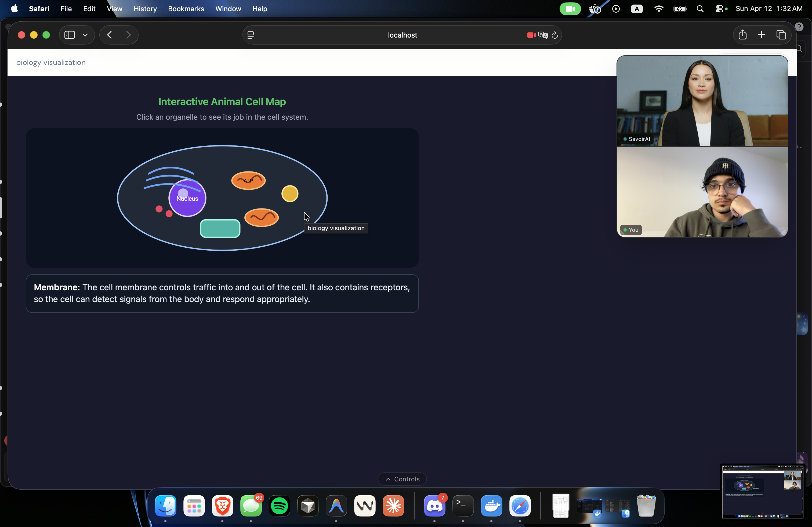
Task: Click the red camera recording indicator
Action: [x=531, y=35]
